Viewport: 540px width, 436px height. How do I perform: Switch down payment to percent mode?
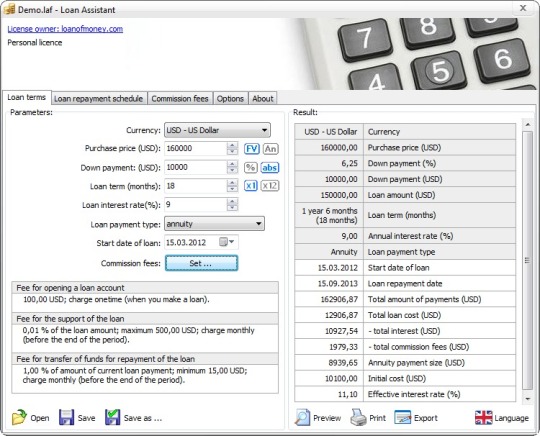250,168
